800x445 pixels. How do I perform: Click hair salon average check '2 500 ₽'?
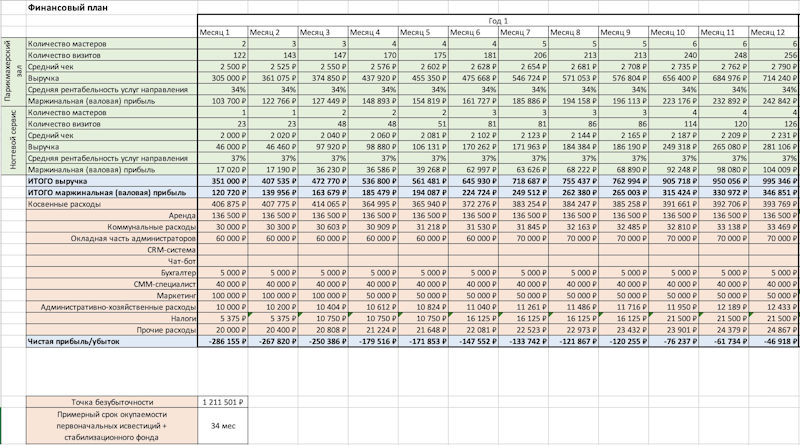[x=222, y=67]
